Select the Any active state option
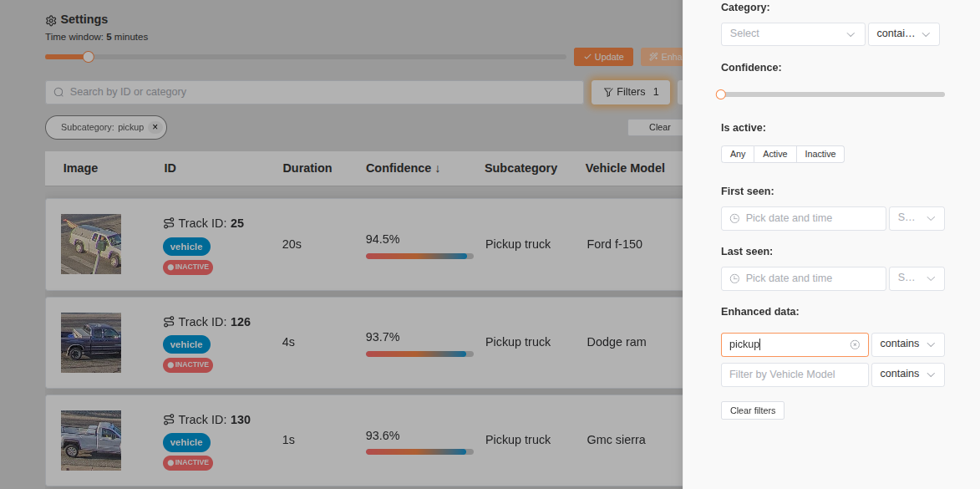The width and height of the screenshot is (980, 489). tap(738, 154)
